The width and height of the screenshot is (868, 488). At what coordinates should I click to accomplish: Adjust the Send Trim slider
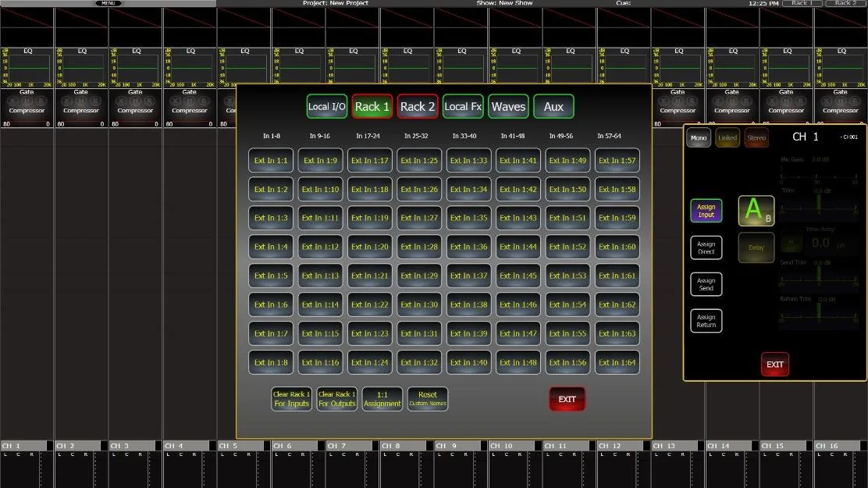pyautogui.click(x=819, y=277)
